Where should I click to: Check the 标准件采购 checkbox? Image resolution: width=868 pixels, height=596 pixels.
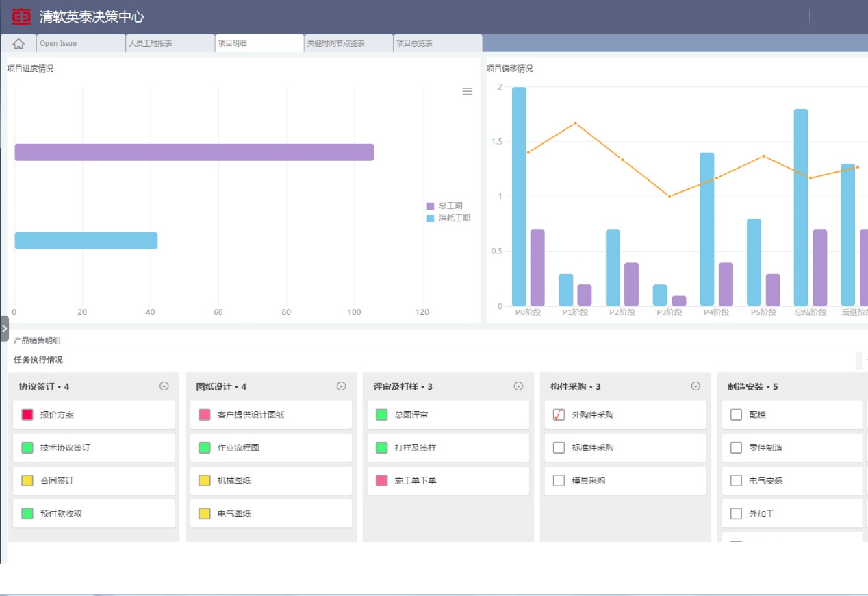559,447
